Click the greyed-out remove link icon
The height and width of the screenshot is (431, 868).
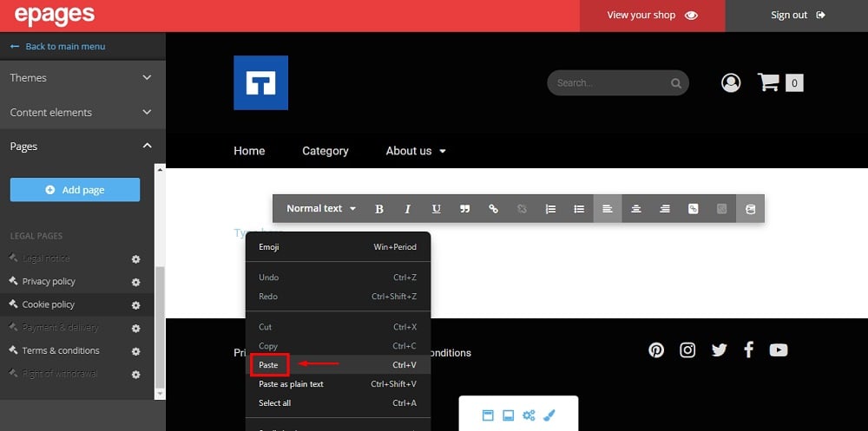(522, 209)
